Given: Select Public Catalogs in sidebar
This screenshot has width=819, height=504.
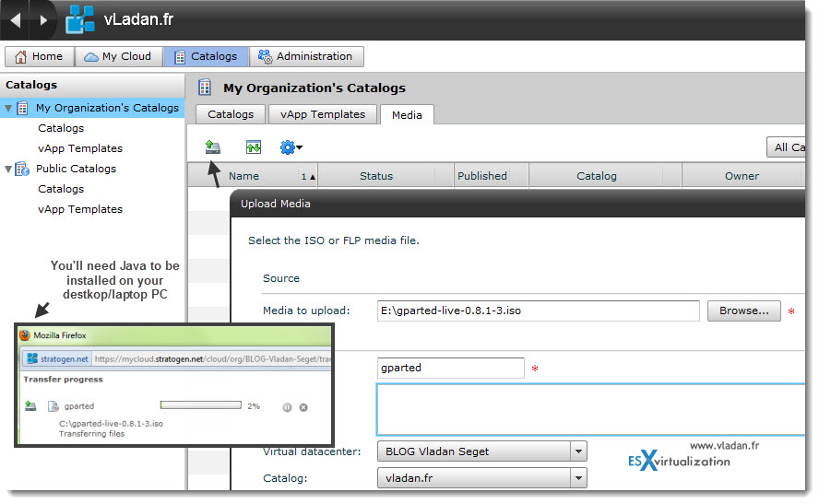Looking at the screenshot, I should tap(76, 169).
